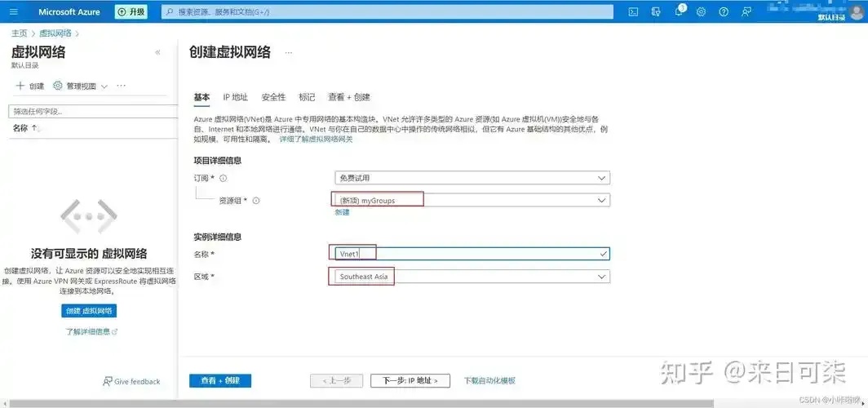Click the 升级 upgrade button
Screen dimensions: 868x408
click(131, 11)
